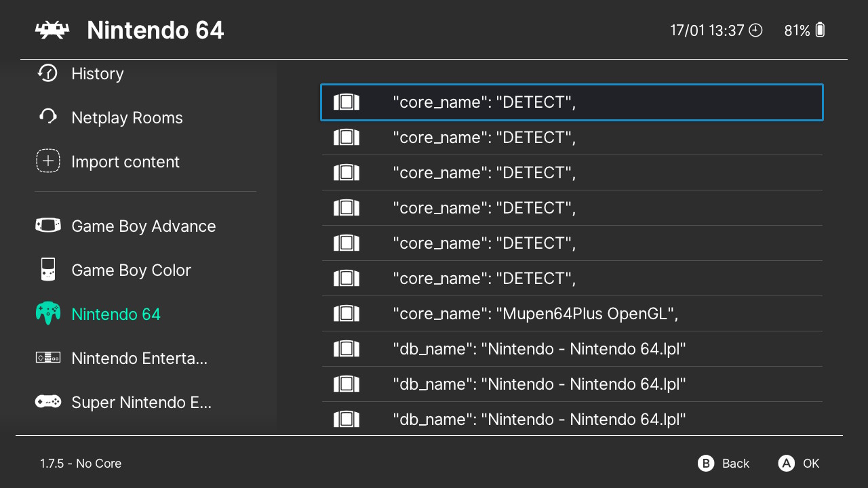This screenshot has width=868, height=488.
Task: Click the Import content plus icon
Action: pyautogui.click(x=47, y=161)
